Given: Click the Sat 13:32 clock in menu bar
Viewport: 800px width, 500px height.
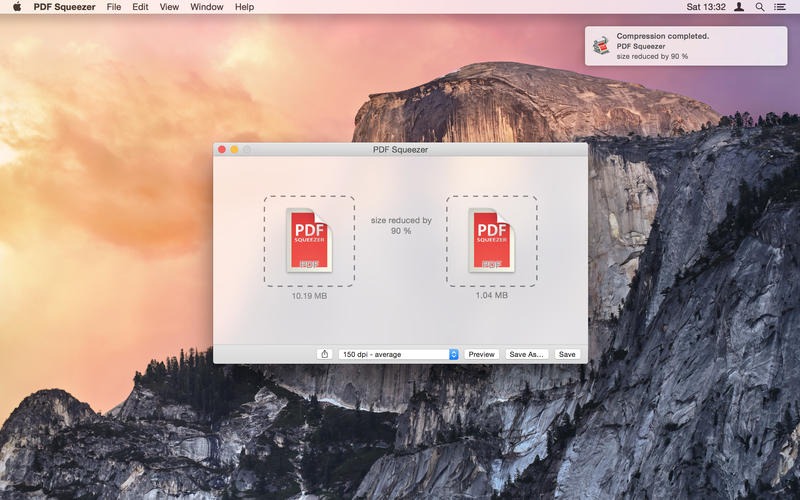Looking at the screenshot, I should click(706, 7).
